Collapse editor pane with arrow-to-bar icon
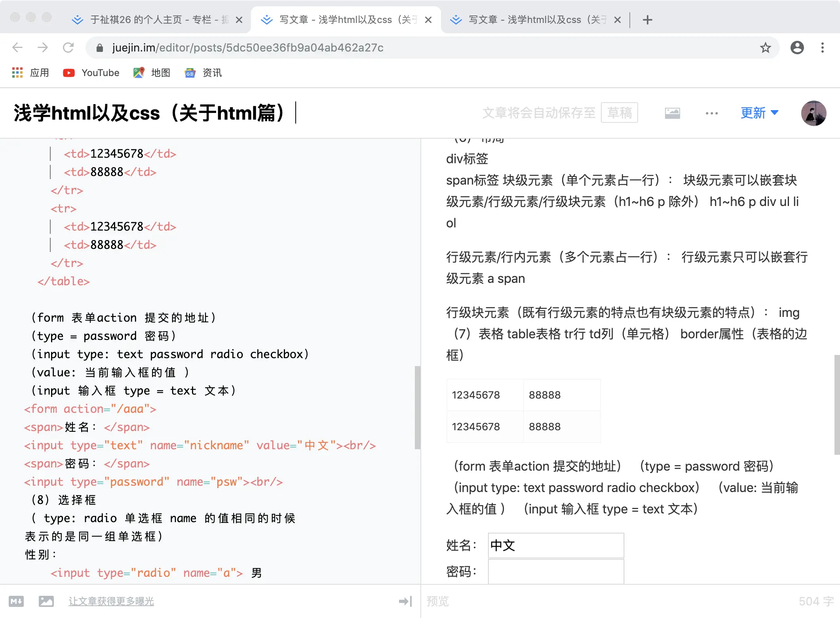The height and width of the screenshot is (618, 840). click(405, 601)
